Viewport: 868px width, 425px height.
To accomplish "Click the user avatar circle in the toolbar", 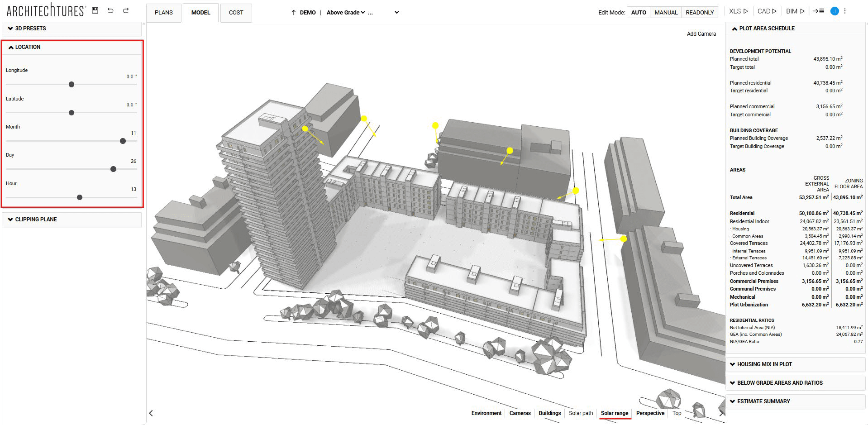I will click(834, 11).
